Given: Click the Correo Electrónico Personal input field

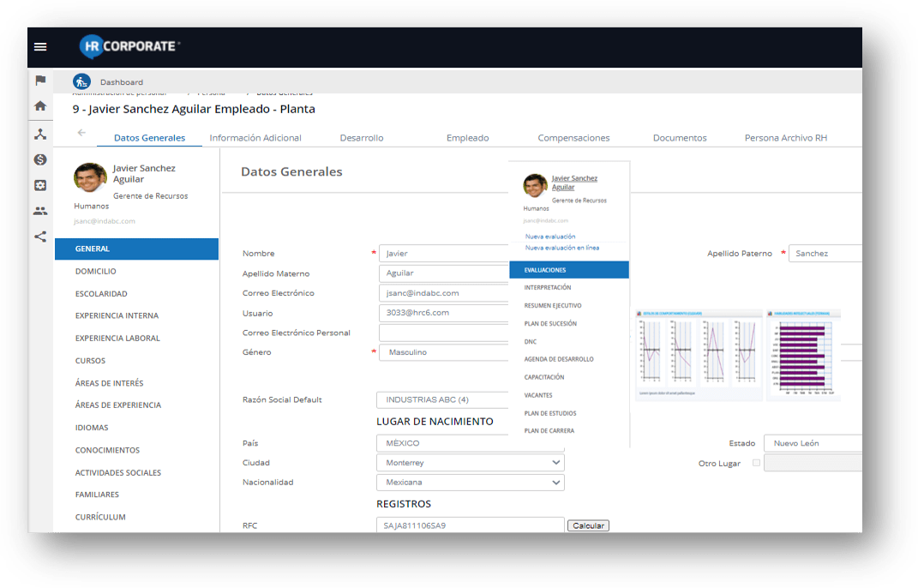Looking at the screenshot, I should point(444,333).
